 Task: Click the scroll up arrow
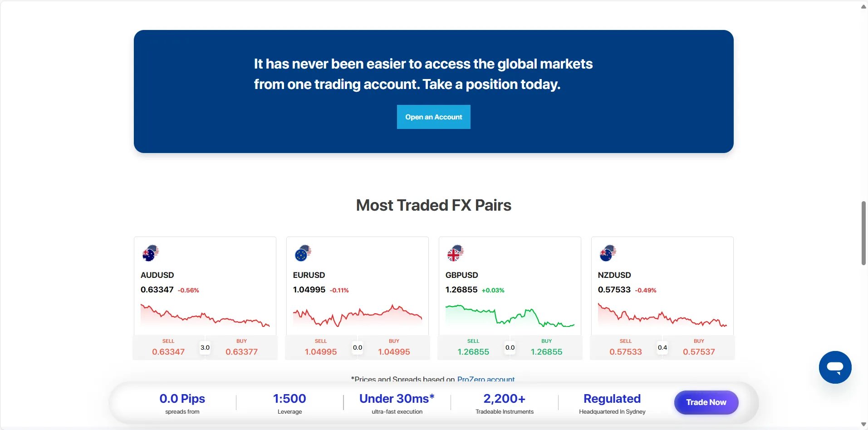pyautogui.click(x=863, y=6)
